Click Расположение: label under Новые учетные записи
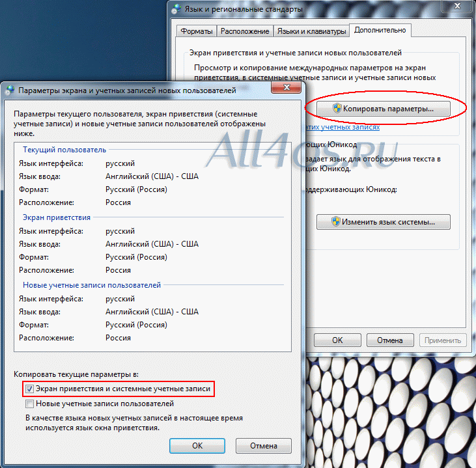Viewport: 476px width, 468px height. pos(46,338)
